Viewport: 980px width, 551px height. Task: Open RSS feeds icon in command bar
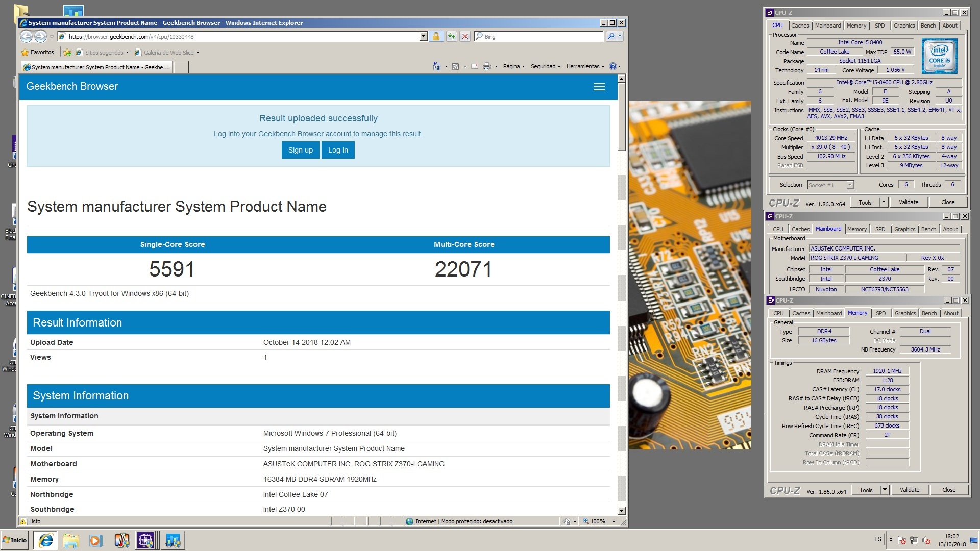pyautogui.click(x=455, y=66)
